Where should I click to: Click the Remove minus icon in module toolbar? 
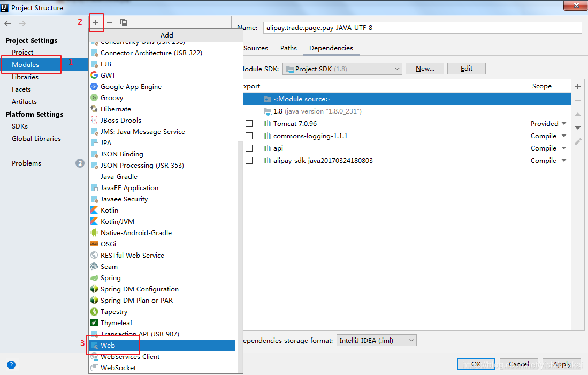click(x=110, y=22)
